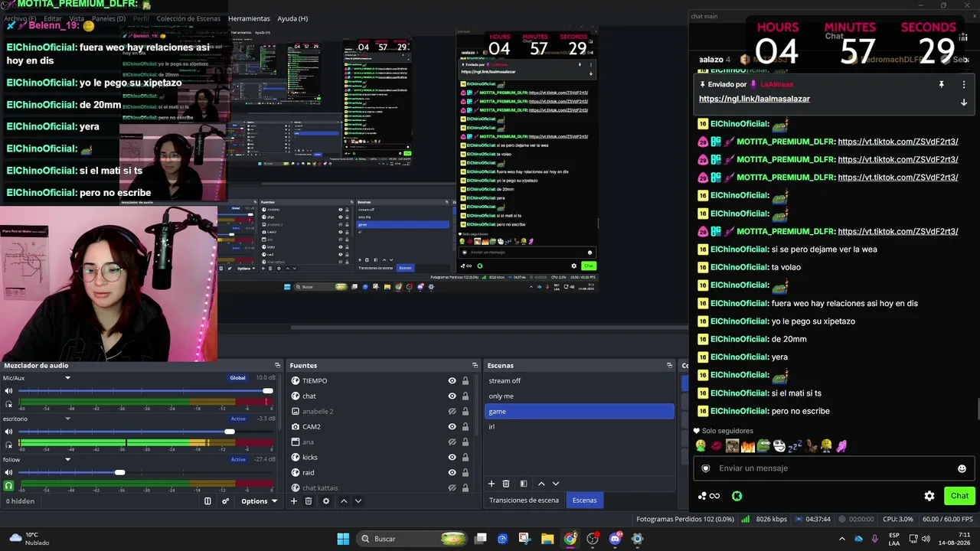Expand the follow channel dropdown arrow
980x551 pixels.
click(x=67, y=460)
